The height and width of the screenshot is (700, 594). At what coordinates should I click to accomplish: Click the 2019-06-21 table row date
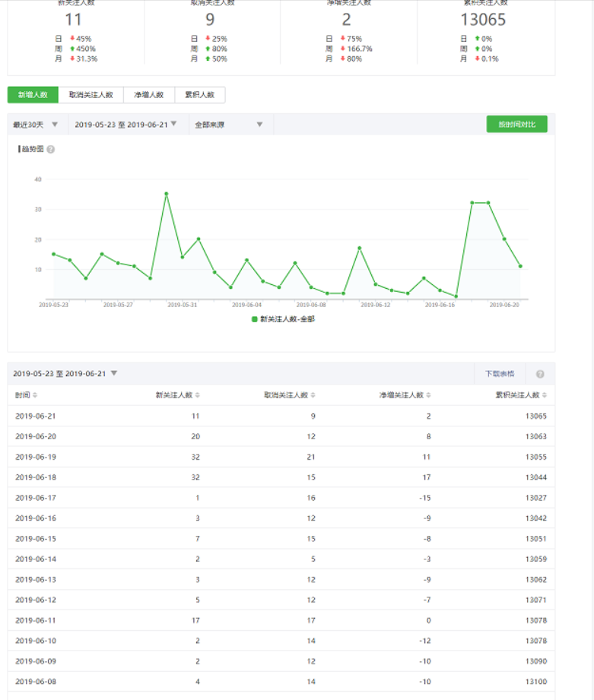tap(36, 416)
